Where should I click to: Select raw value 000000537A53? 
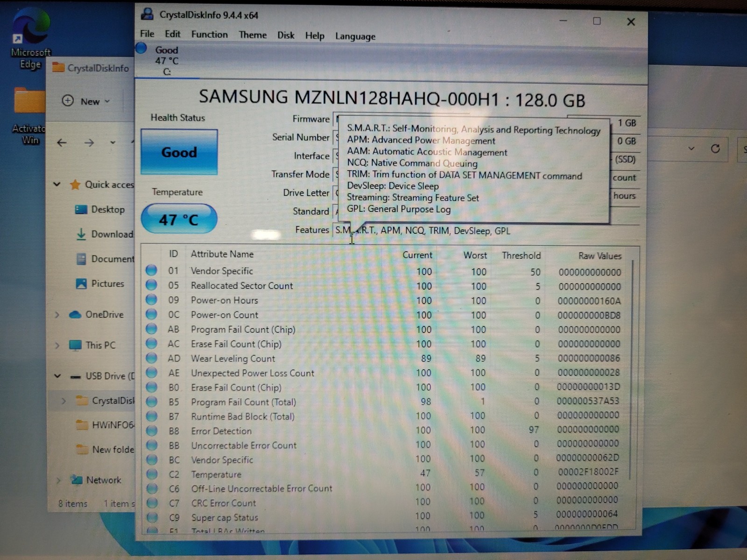[588, 401]
